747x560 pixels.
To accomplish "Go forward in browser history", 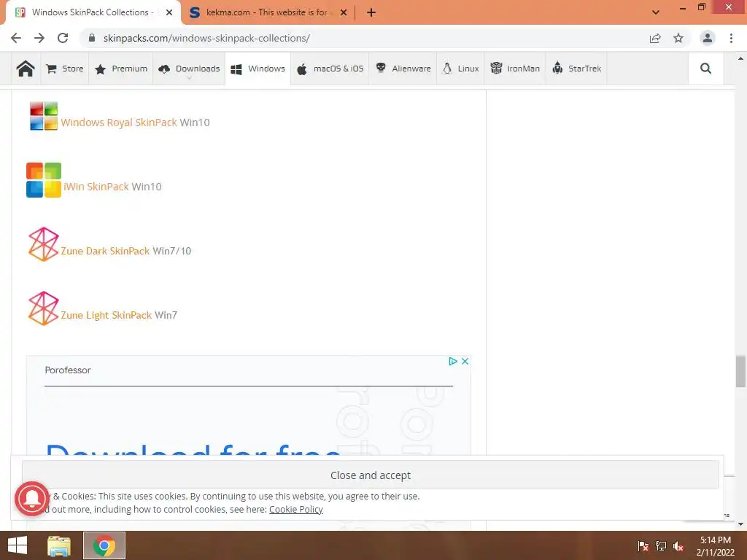I will coord(39,38).
